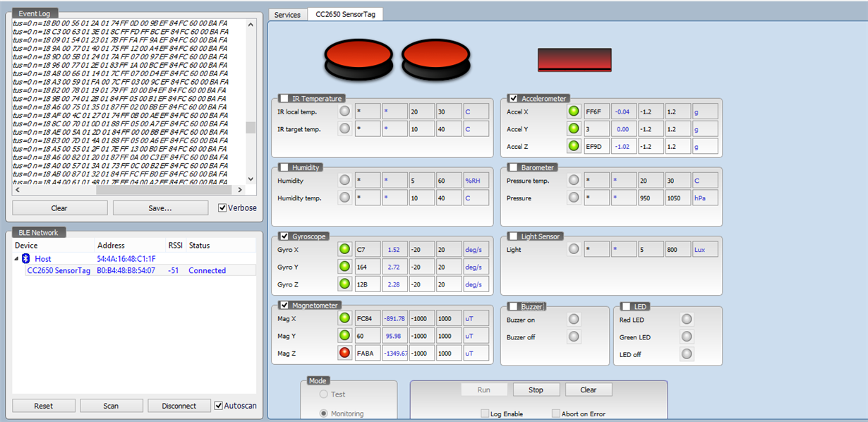Image resolution: width=868 pixels, height=422 pixels.
Task: Click the Accel X green status LED
Action: click(x=574, y=111)
